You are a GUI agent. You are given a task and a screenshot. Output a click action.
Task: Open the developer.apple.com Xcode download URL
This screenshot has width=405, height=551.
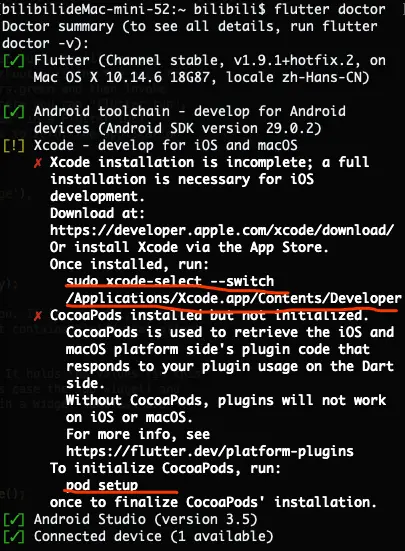[222, 231]
